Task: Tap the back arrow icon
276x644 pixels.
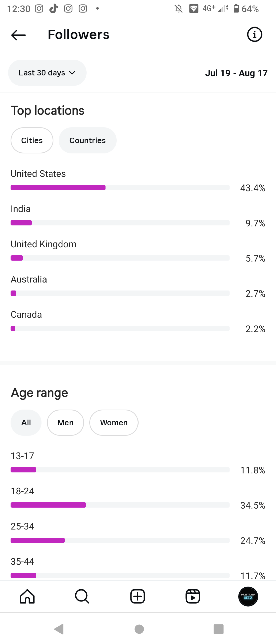Action: 18,35
